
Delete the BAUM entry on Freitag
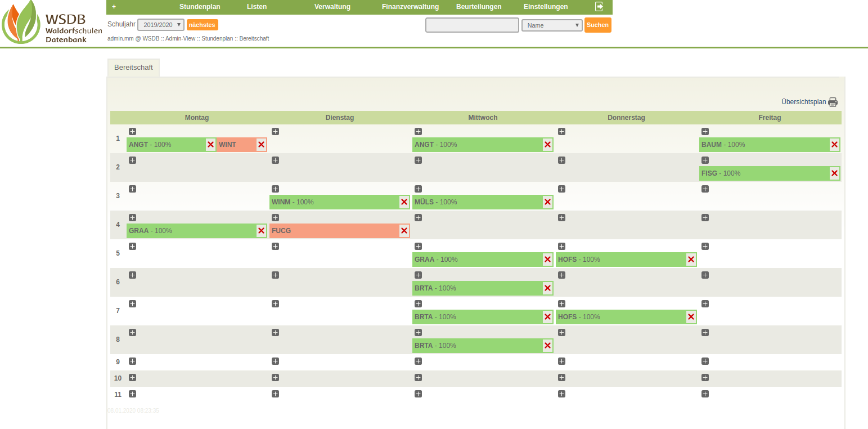click(834, 145)
